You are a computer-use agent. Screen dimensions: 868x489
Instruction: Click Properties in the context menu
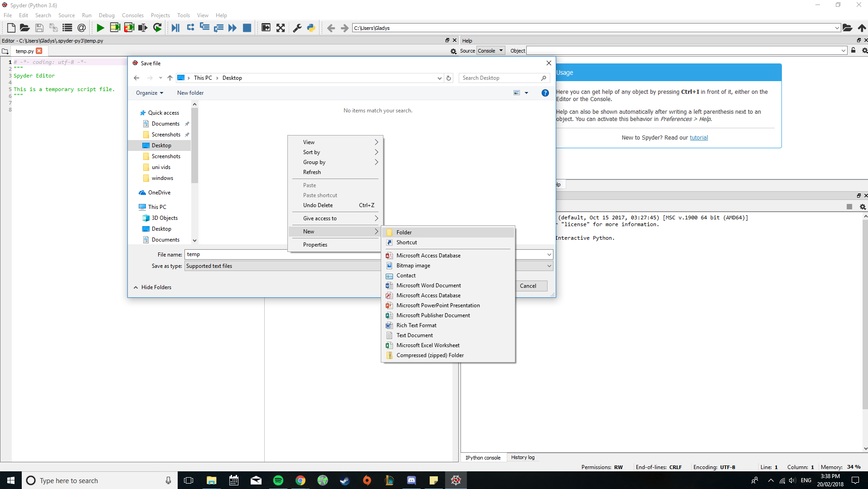click(x=336, y=245)
